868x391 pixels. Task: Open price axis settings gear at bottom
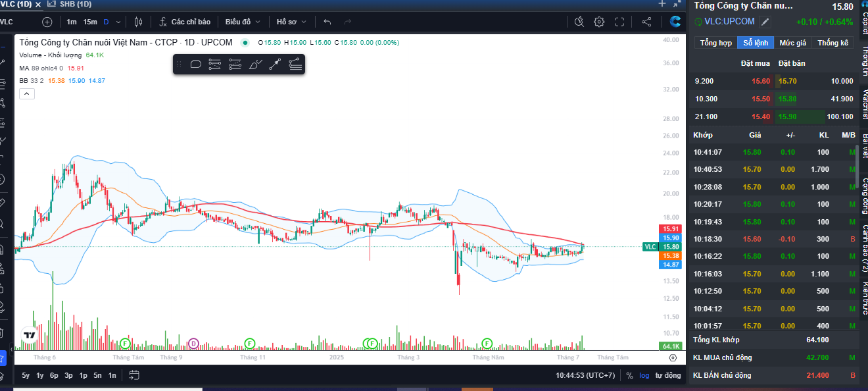[x=673, y=357]
